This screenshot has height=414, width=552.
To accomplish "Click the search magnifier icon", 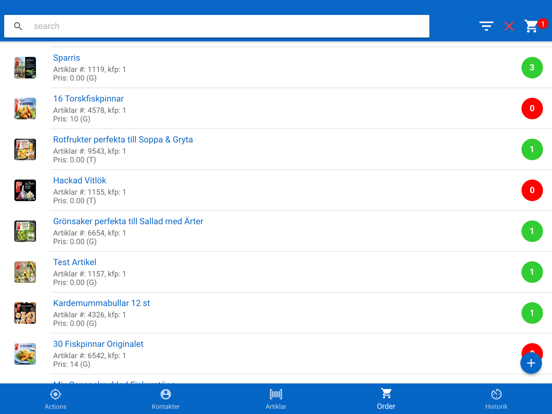I will (18, 26).
